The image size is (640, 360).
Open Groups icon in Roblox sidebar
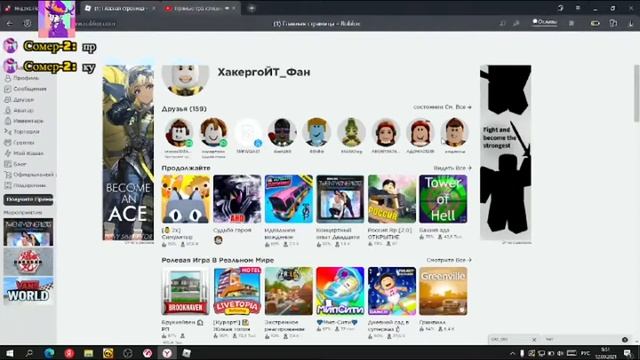point(7,142)
